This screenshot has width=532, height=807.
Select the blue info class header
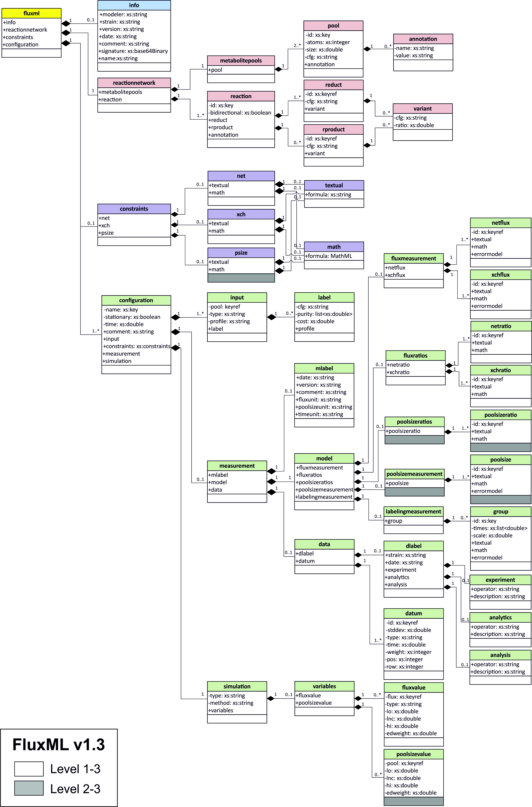134,5
